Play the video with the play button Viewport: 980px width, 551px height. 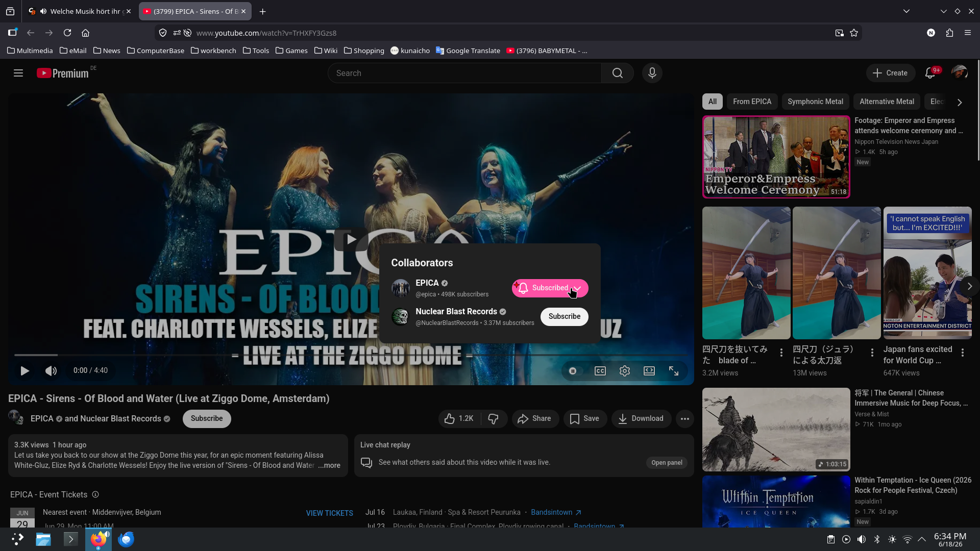click(24, 371)
